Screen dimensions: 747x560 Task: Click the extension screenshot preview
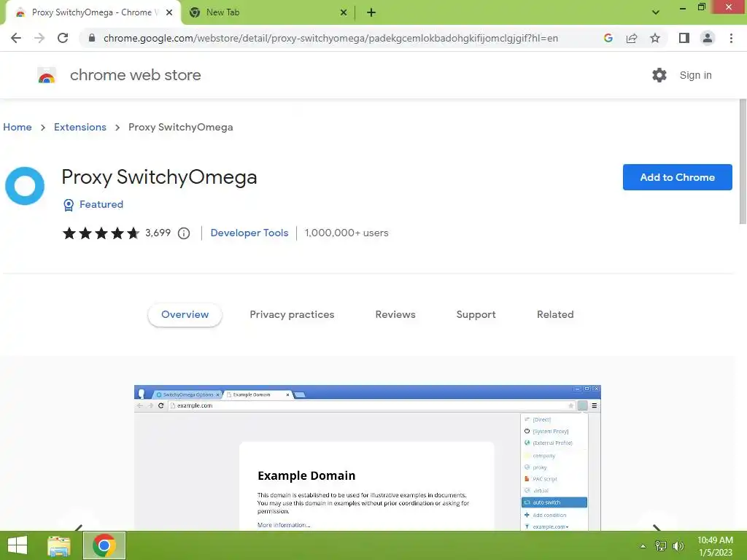(368, 458)
